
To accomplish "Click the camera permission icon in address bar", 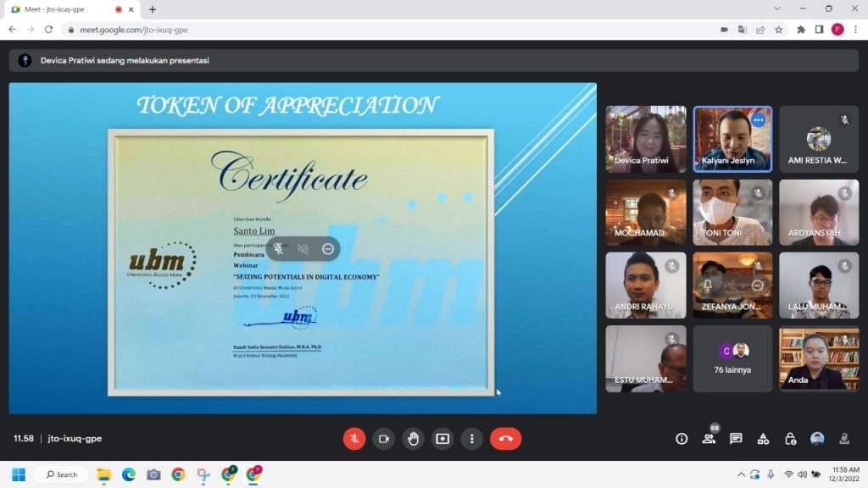I will click(x=724, y=30).
